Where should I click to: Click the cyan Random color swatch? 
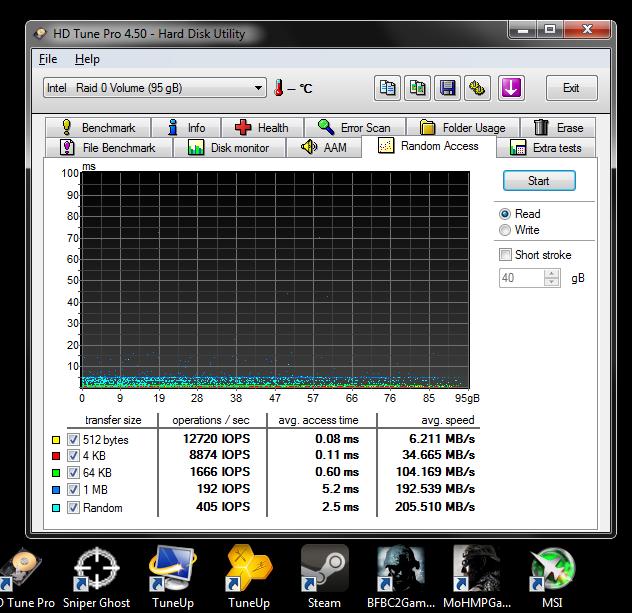[56, 508]
